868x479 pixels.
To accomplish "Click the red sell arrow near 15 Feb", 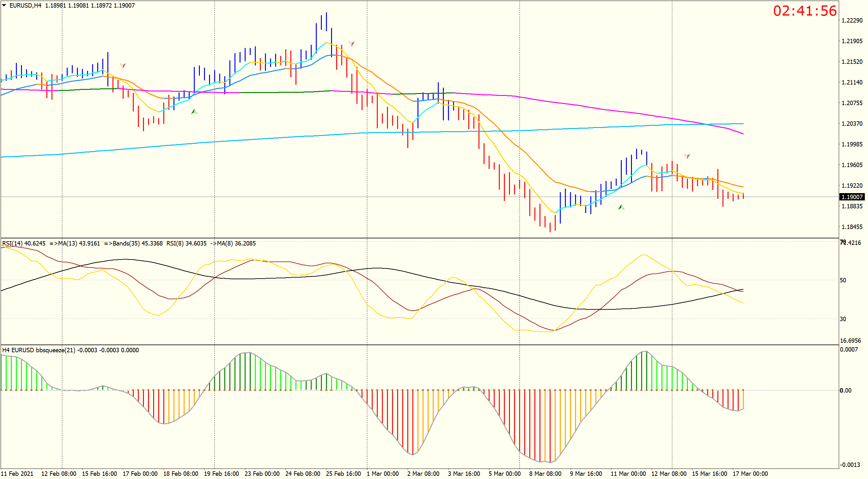I will pos(123,65).
